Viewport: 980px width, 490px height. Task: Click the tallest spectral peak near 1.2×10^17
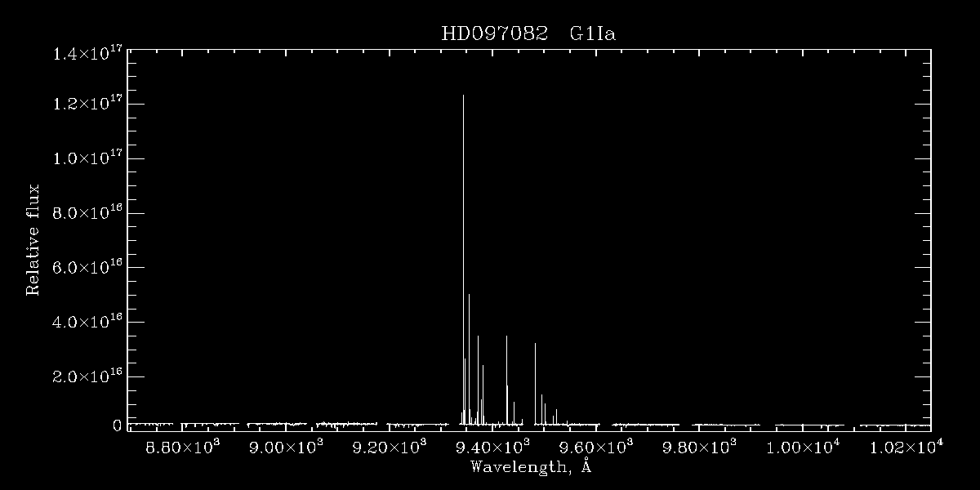click(463, 260)
